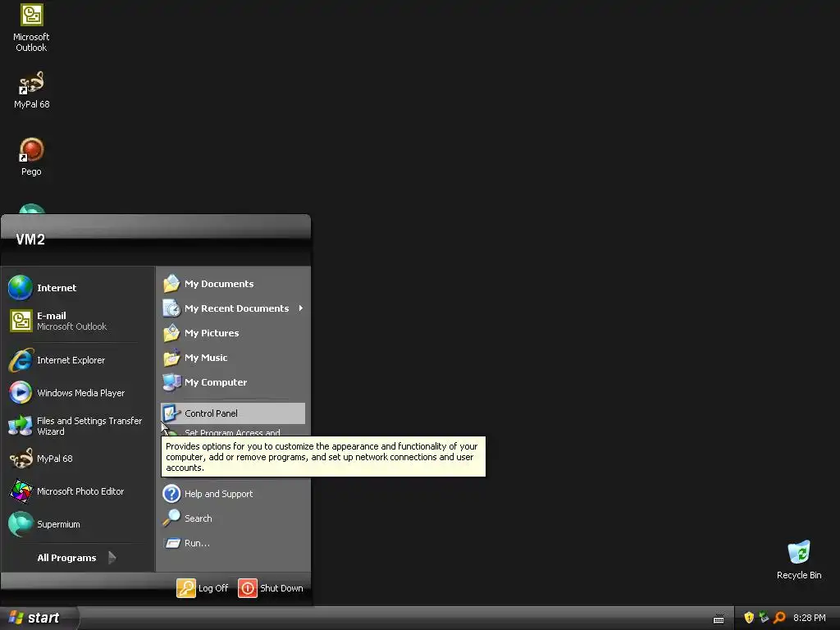840x630 pixels.
Task: Select the Recycle Bin desktop icon
Action: coord(799,559)
